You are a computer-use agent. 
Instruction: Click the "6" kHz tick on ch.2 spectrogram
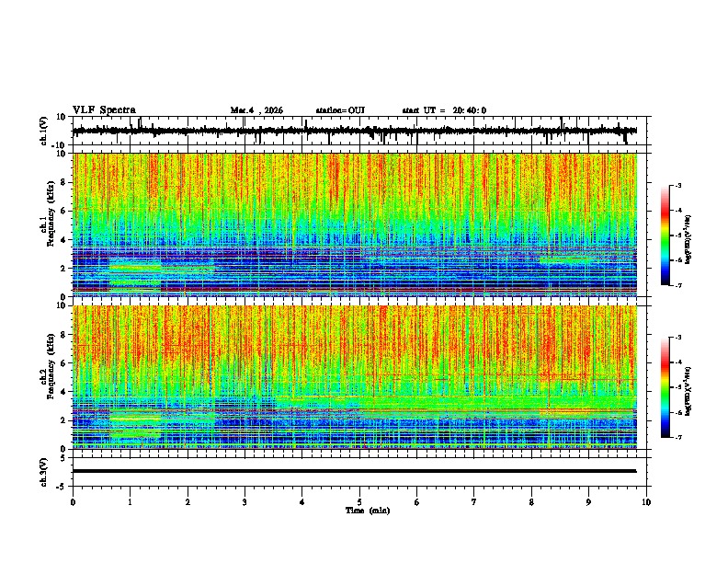[x=63, y=363]
